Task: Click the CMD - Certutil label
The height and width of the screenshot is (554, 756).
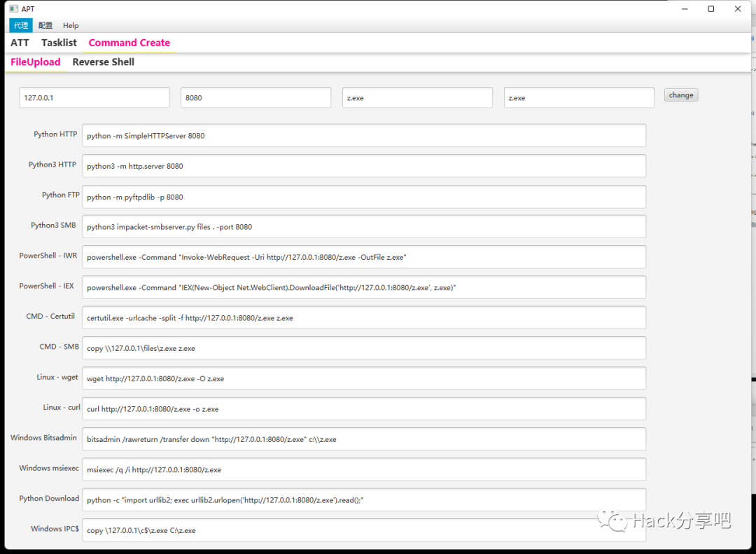Action: [x=50, y=317]
